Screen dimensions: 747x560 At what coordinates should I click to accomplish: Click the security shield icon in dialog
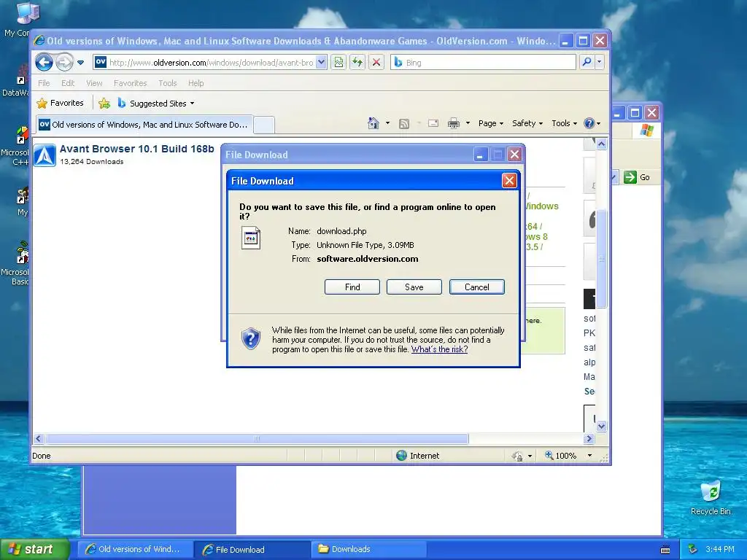pyautogui.click(x=251, y=339)
